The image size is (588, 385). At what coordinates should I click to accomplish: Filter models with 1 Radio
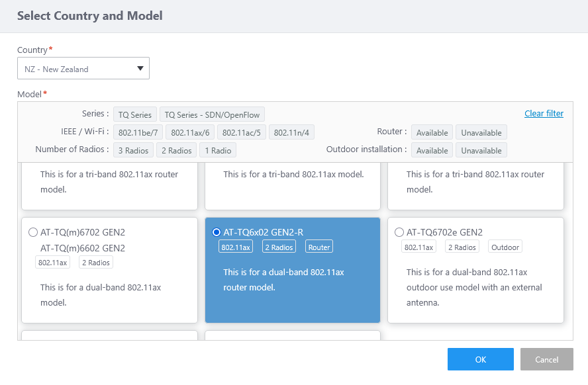point(218,151)
